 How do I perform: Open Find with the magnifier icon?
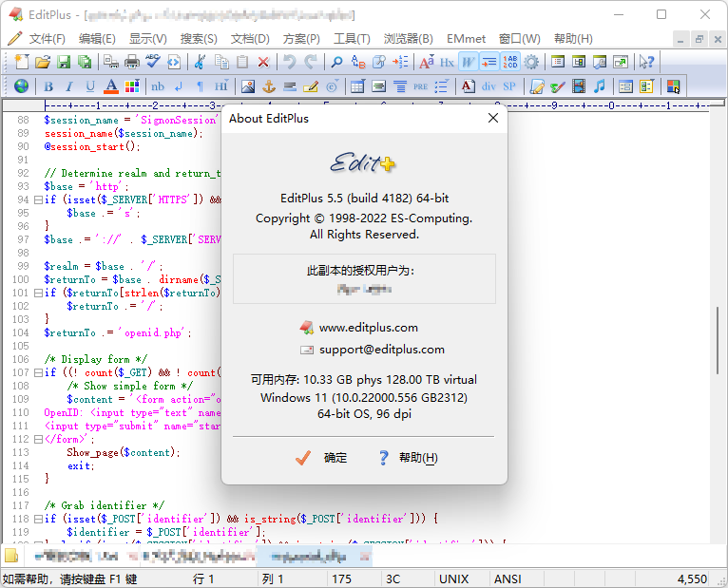click(337, 62)
